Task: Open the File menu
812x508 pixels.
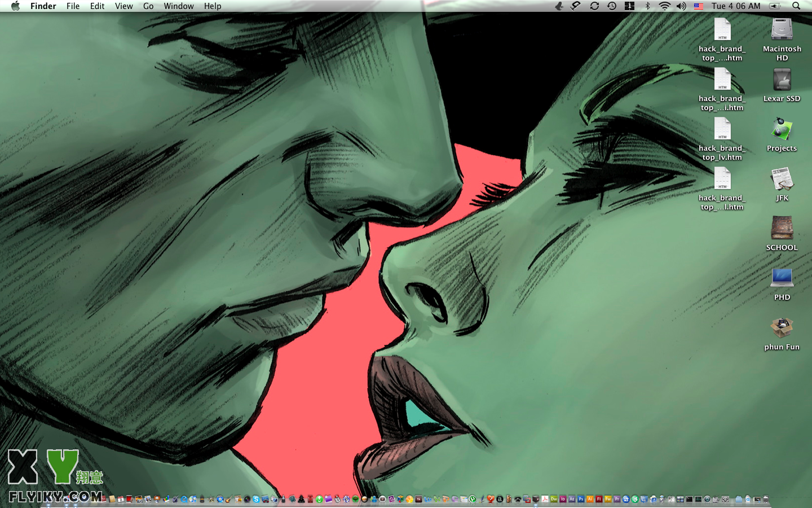Action: click(x=73, y=6)
